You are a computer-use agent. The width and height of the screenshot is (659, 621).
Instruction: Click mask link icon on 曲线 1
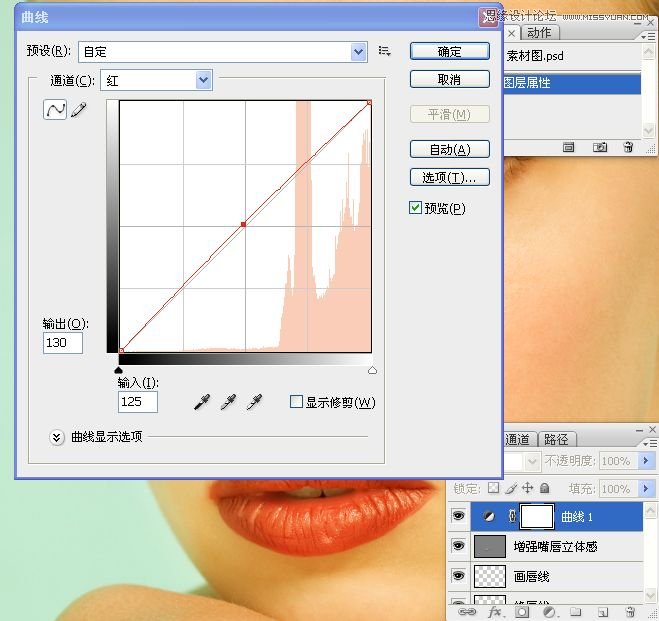(x=512, y=516)
